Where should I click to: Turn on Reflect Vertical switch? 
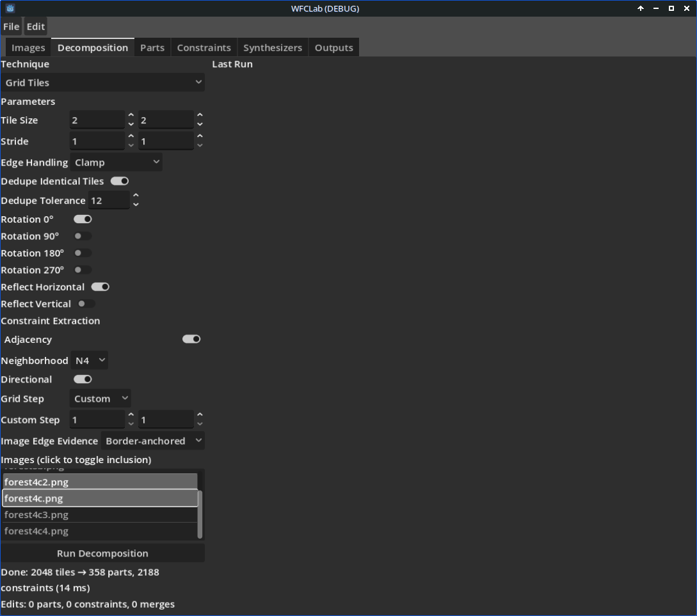click(86, 304)
